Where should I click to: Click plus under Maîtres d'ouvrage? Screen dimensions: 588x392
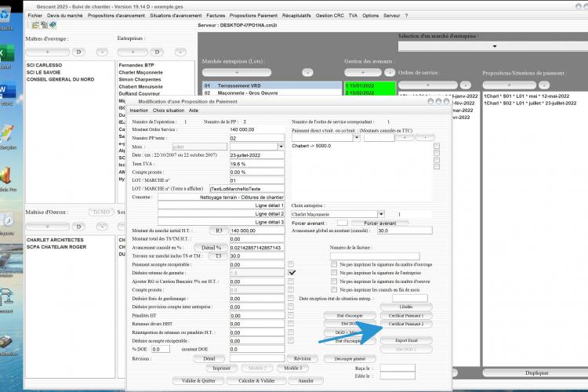click(48, 52)
